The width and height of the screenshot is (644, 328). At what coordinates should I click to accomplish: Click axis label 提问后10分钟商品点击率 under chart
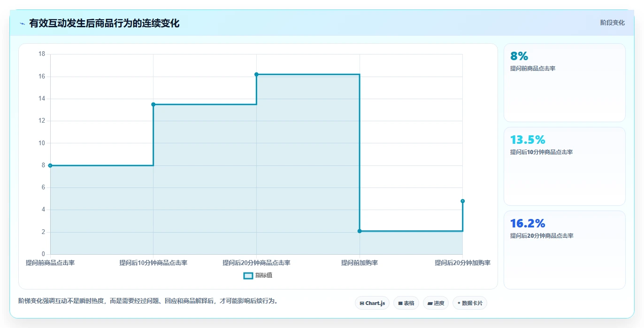click(153, 263)
